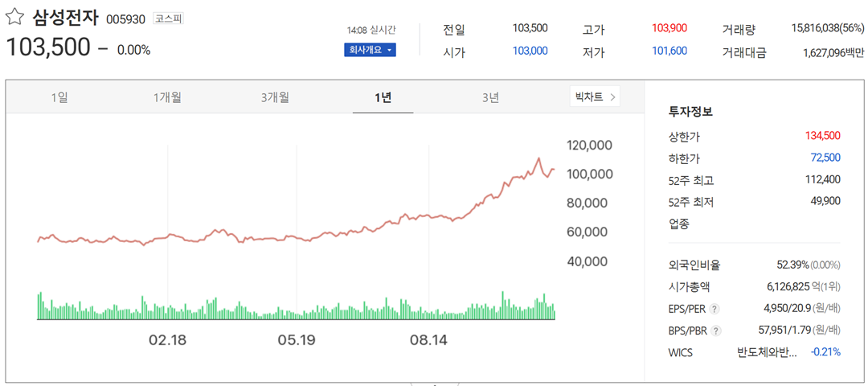Click the 52주 최저 value 49,900

825,201
